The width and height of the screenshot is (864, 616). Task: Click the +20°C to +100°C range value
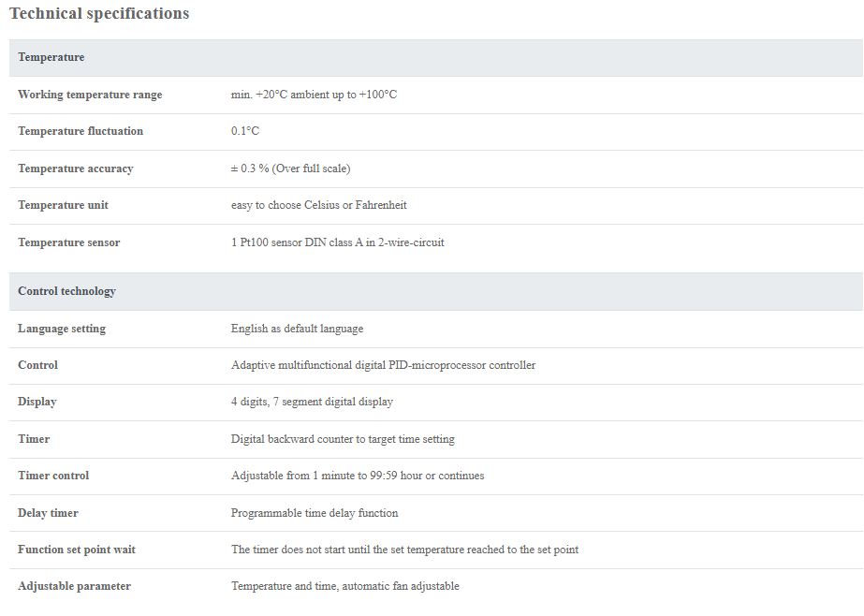(x=314, y=95)
